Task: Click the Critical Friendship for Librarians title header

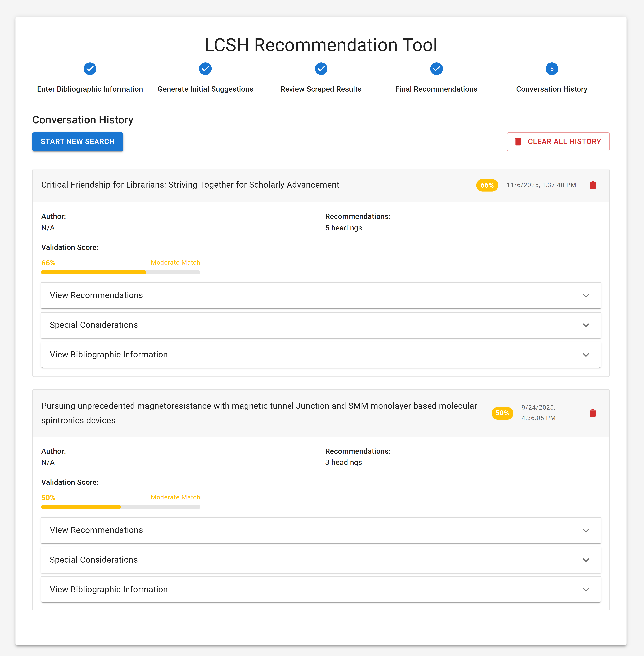Action: click(x=190, y=185)
